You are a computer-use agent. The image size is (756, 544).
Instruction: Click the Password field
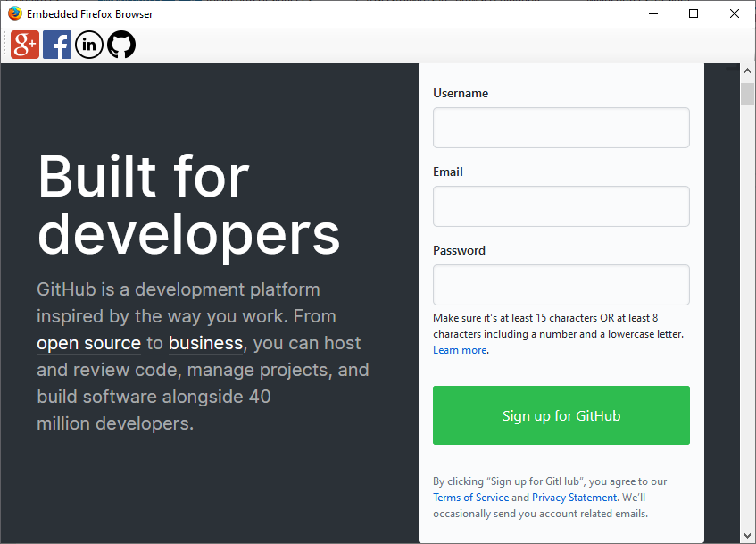[561, 284]
